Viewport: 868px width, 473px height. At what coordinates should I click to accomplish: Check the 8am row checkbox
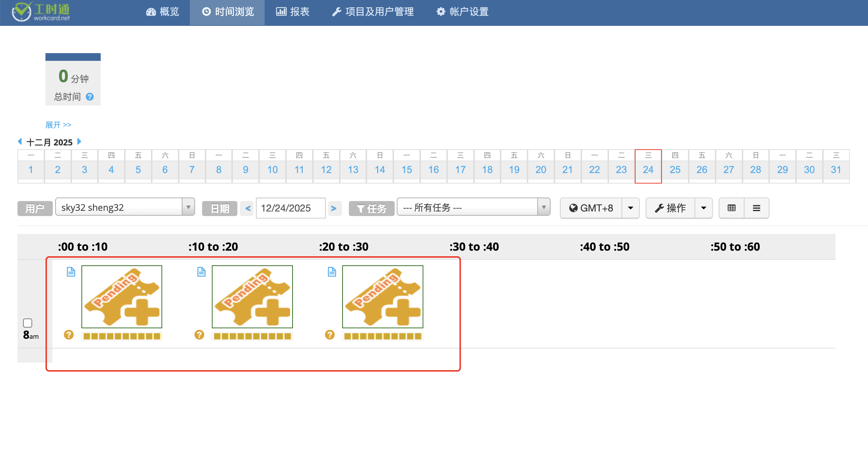(28, 323)
